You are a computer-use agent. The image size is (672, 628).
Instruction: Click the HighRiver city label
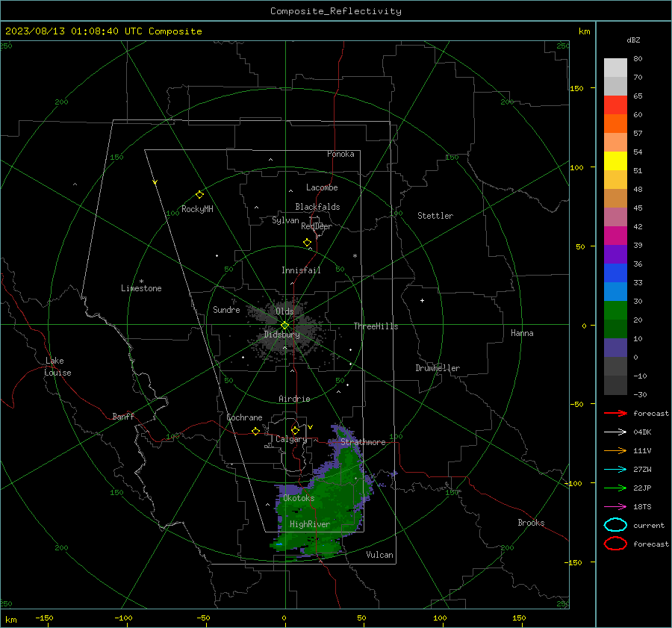[309, 524]
